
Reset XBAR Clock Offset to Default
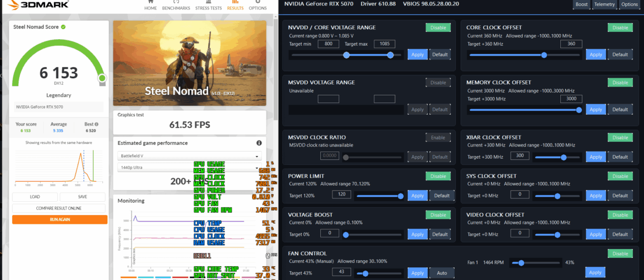[620, 157]
